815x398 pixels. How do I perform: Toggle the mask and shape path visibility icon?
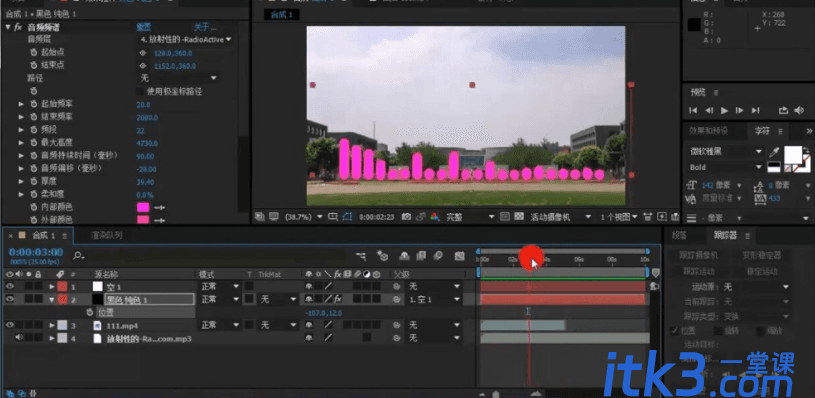coord(348,217)
